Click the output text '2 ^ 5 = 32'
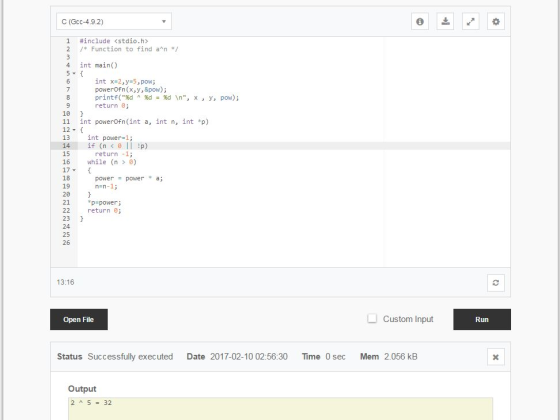The width and height of the screenshot is (560, 420). pos(91,403)
